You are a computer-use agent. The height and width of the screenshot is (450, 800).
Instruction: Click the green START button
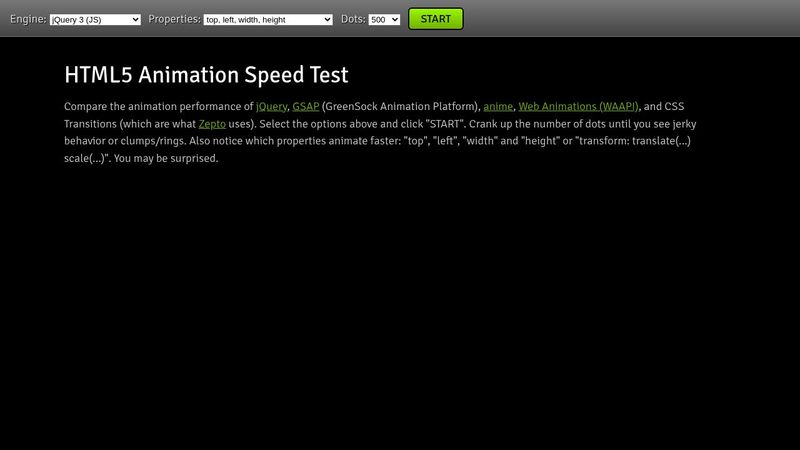tap(436, 19)
